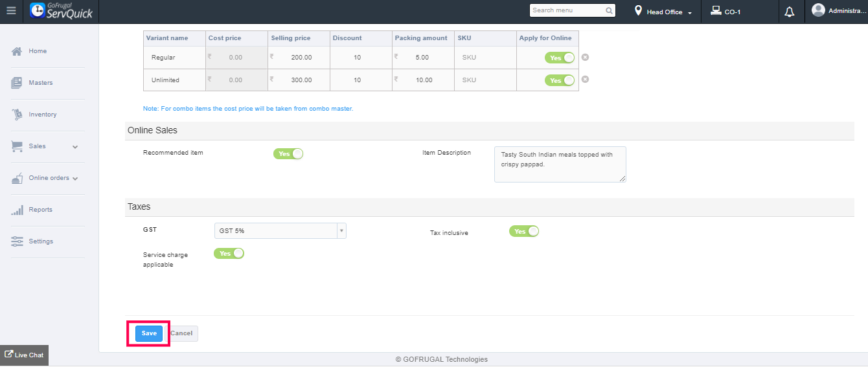Click the Taxes section heading
Viewport: 868px width, 367px height.
(139, 207)
